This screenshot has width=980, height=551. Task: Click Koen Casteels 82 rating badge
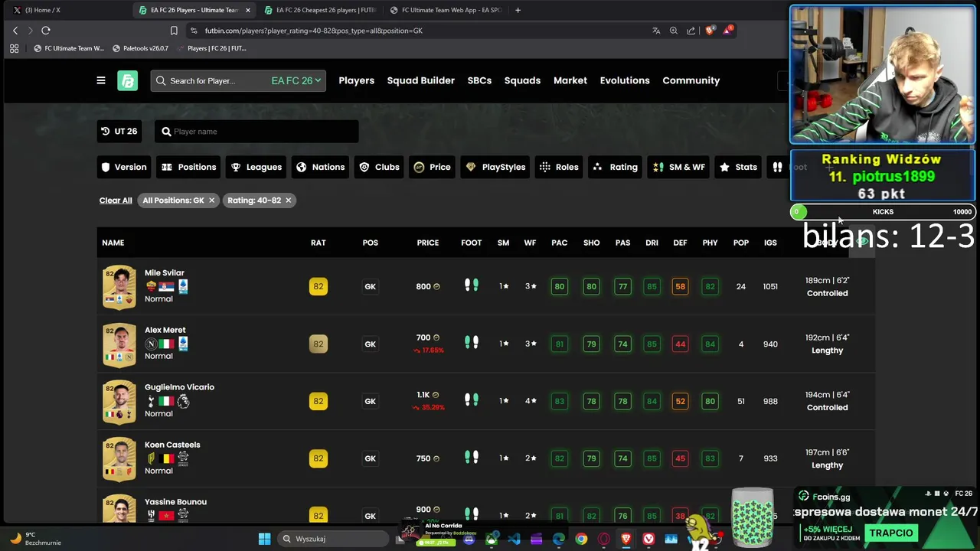coord(318,458)
